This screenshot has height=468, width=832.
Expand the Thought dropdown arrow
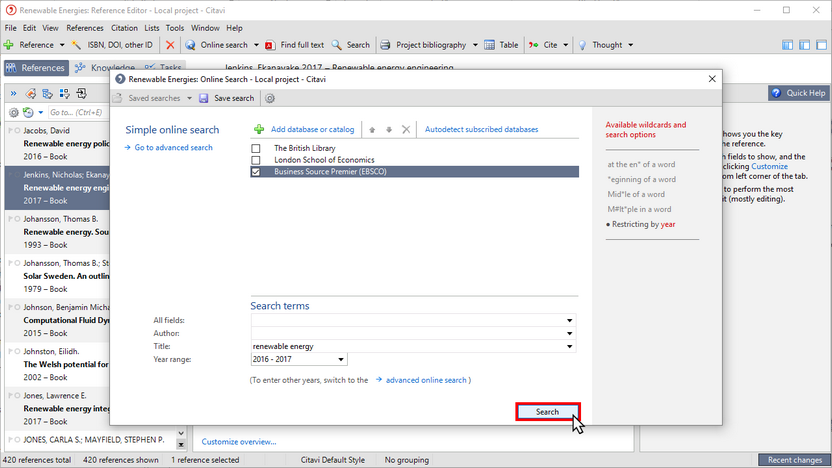[630, 45]
